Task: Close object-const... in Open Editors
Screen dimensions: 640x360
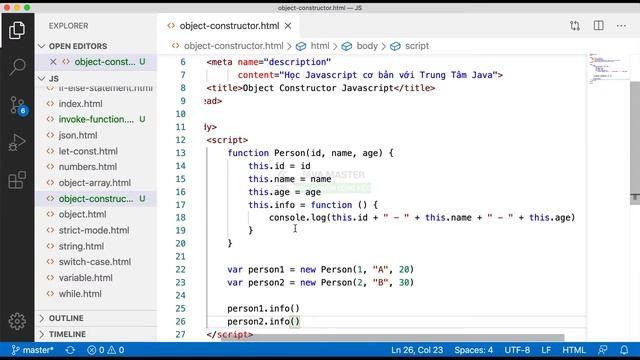Action: 53,62
